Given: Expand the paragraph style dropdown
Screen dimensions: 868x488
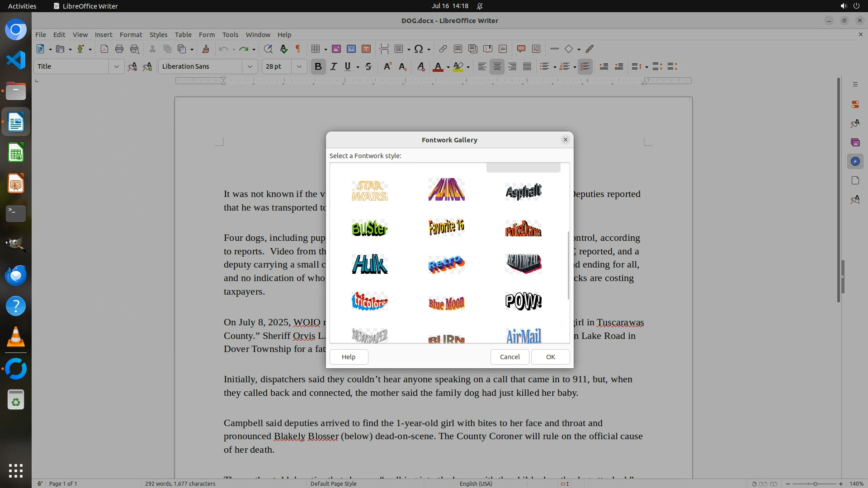Looking at the screenshot, I should pos(116,66).
